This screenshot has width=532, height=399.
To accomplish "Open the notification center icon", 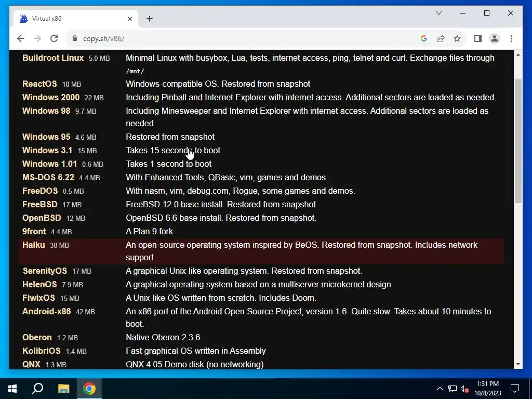I will [x=515, y=389].
